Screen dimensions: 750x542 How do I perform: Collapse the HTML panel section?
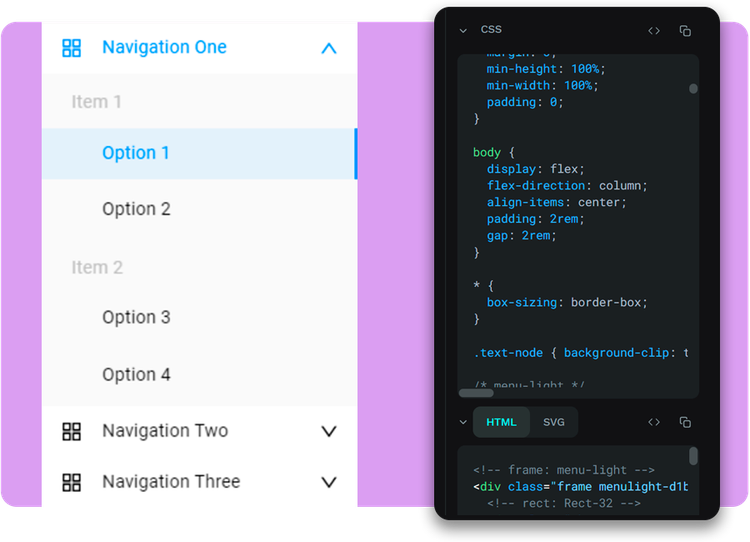click(463, 422)
